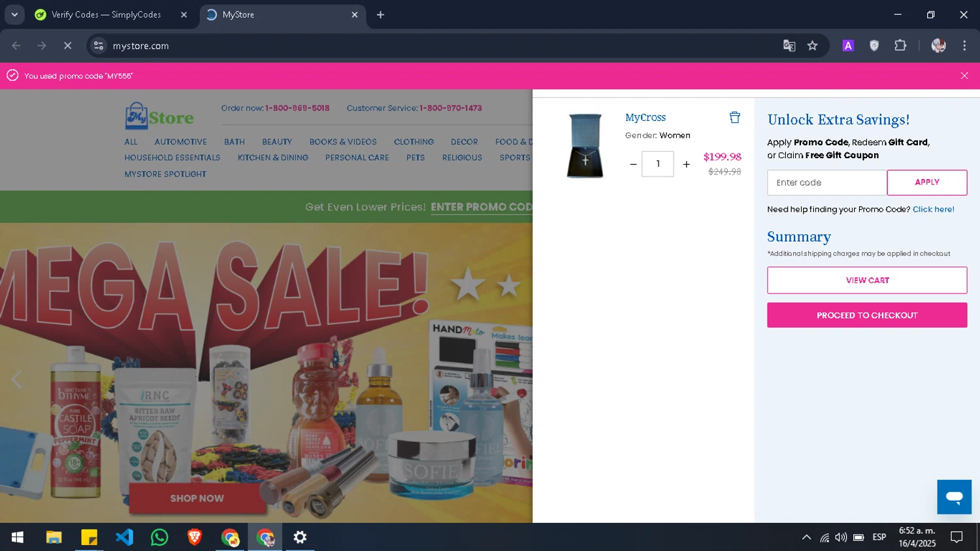Open the live chat widget
The image size is (980, 551).
pyautogui.click(x=954, y=497)
